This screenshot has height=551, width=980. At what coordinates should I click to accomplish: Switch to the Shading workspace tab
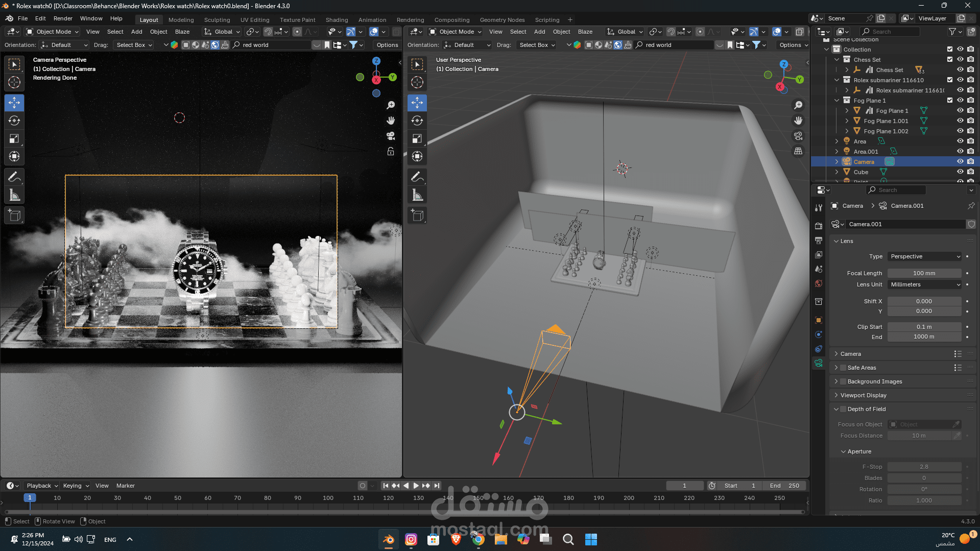point(337,20)
